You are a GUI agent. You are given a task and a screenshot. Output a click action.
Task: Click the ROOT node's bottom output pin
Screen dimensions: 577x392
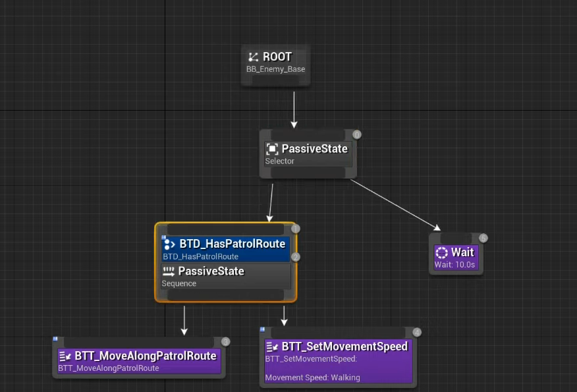point(275,80)
